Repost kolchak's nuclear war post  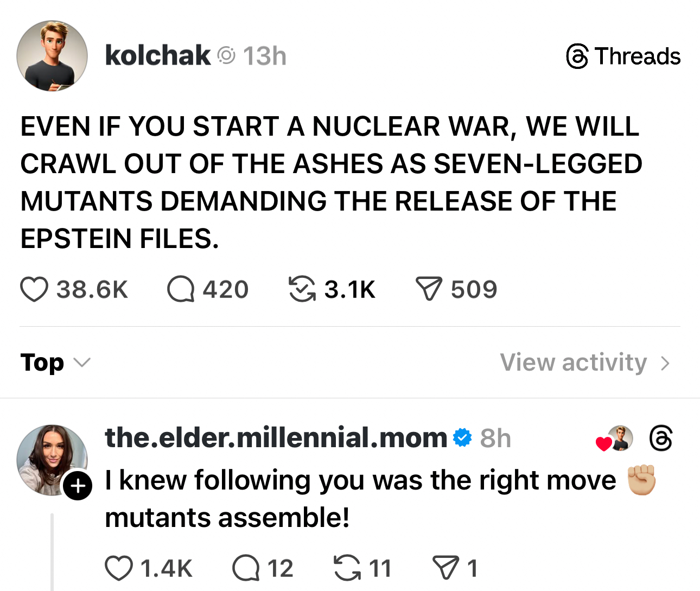click(x=302, y=289)
